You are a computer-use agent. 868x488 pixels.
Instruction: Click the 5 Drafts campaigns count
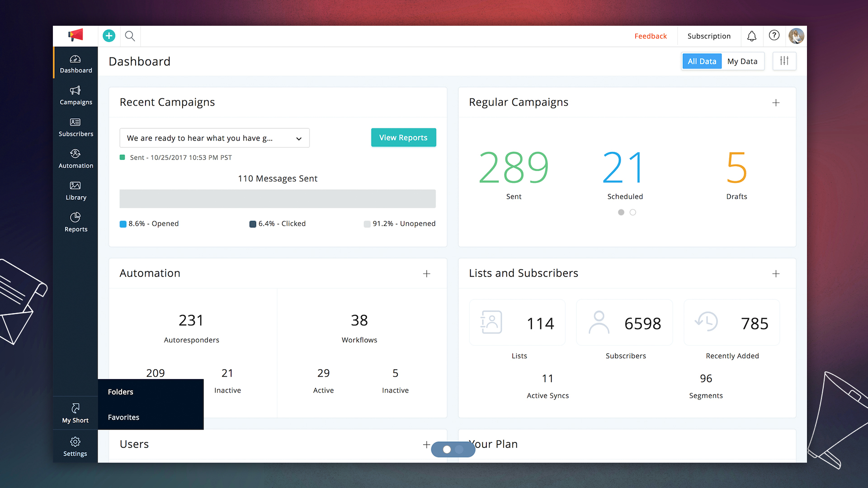pos(736,168)
